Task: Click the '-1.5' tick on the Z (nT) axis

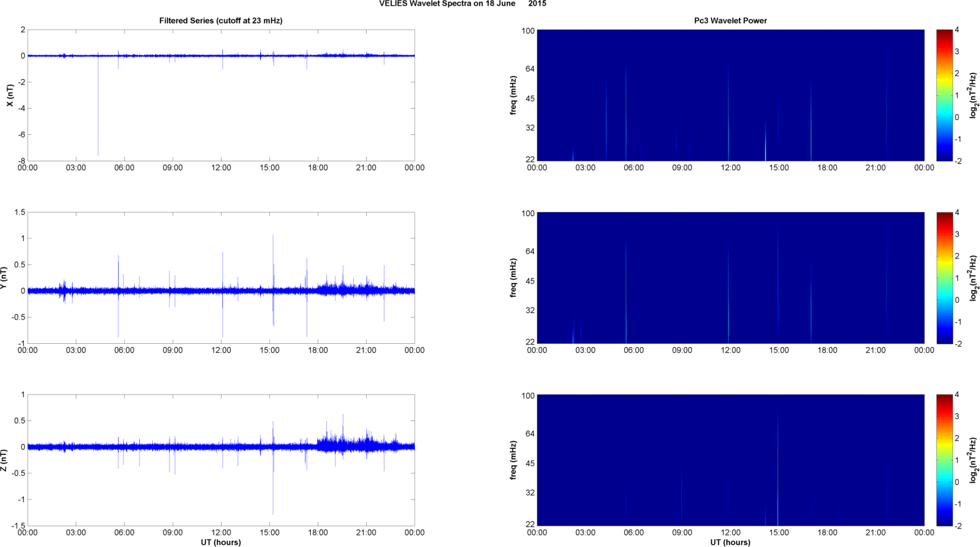Action: click(18, 526)
